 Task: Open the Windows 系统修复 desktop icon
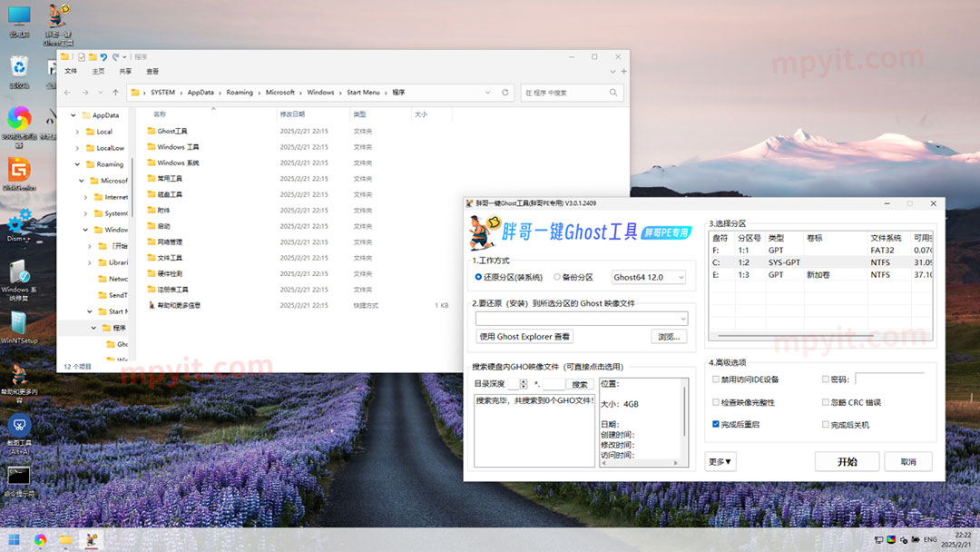[x=19, y=280]
